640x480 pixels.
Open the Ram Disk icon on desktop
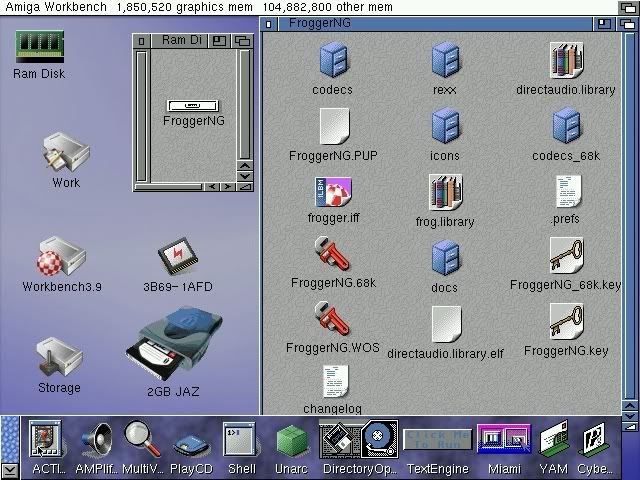39,47
